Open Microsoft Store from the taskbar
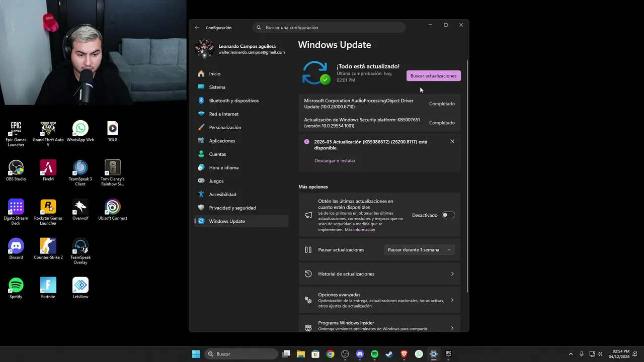Viewport: 644px width, 362px height. [315, 354]
